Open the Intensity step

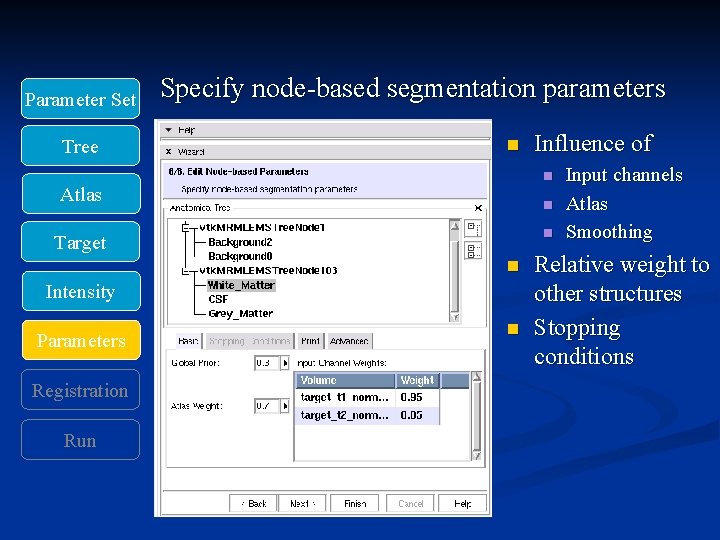81,291
